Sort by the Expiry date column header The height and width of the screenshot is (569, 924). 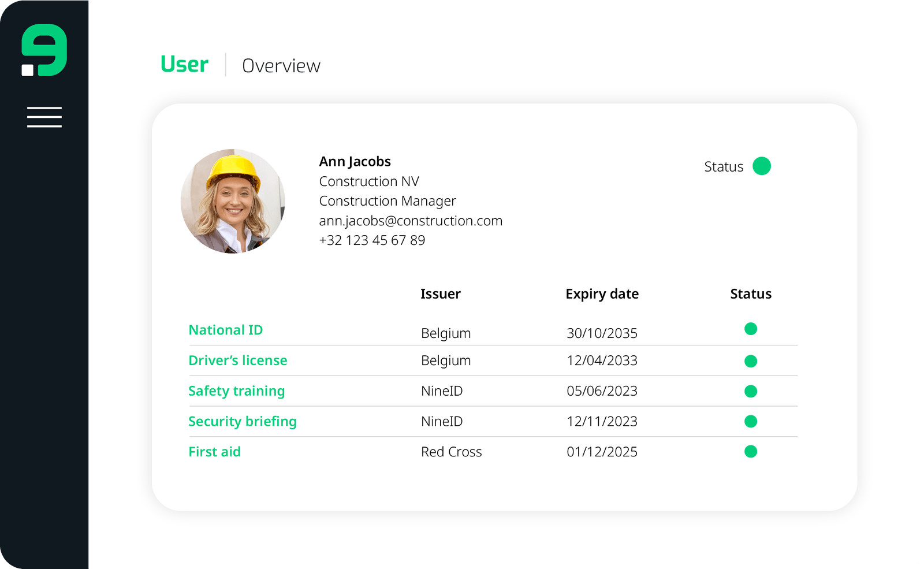602,294
